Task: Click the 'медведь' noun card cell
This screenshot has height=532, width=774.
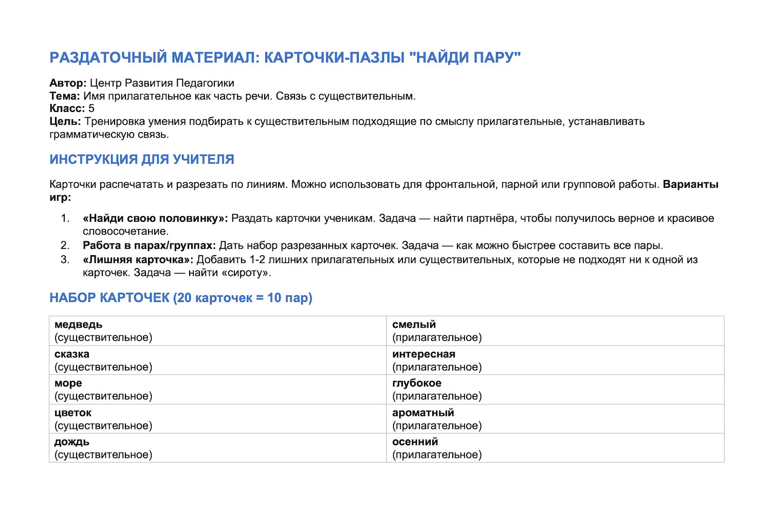Action: click(218, 331)
